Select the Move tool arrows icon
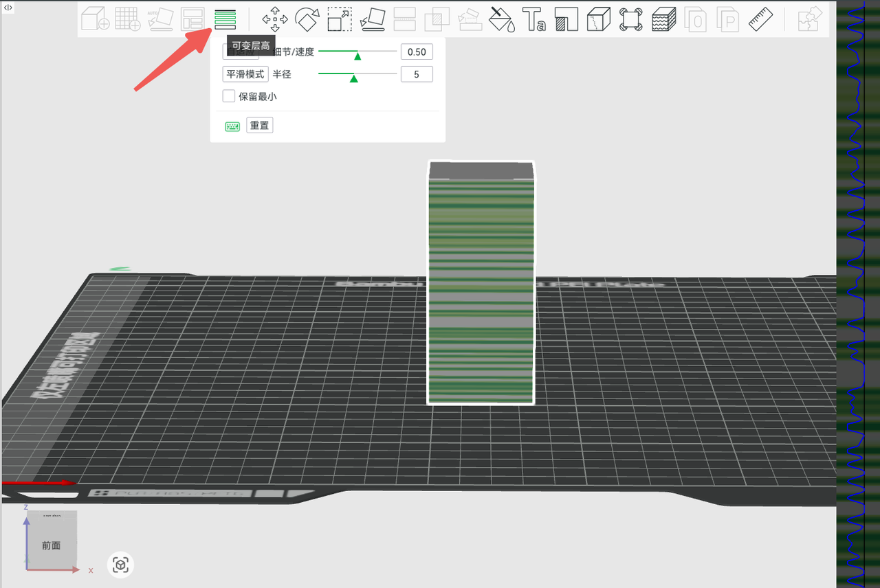880x588 pixels. pyautogui.click(x=275, y=19)
